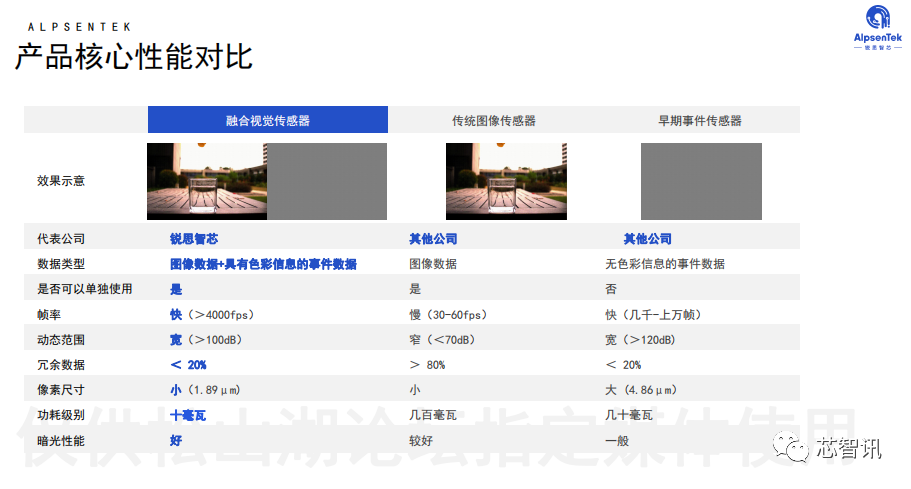Click the traditional image sensor glass photo
This screenshot has height=489, width=911.
(x=506, y=181)
